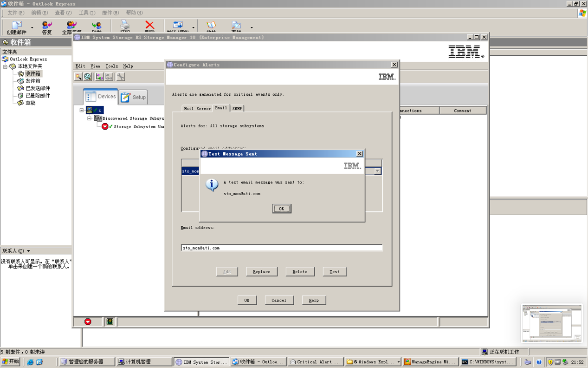Viewport: 588px width, 368px height.
Task: Collapse the Discovered Storage Subsystems tree node
Action: click(x=90, y=118)
